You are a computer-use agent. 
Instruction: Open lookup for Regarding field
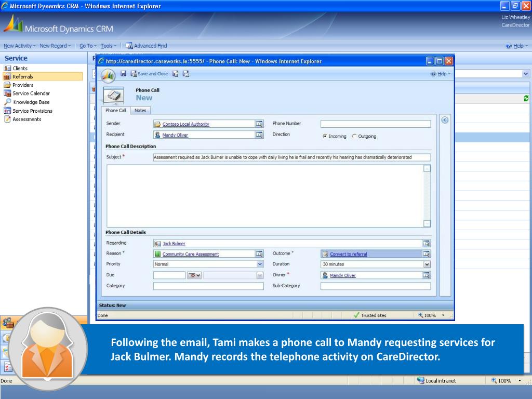click(x=427, y=243)
